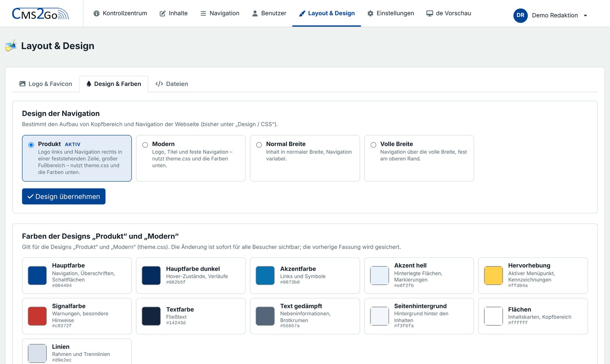Screen dimensions: 610x364
Task: Open the Einstellungen settings link
Action: 391,13
